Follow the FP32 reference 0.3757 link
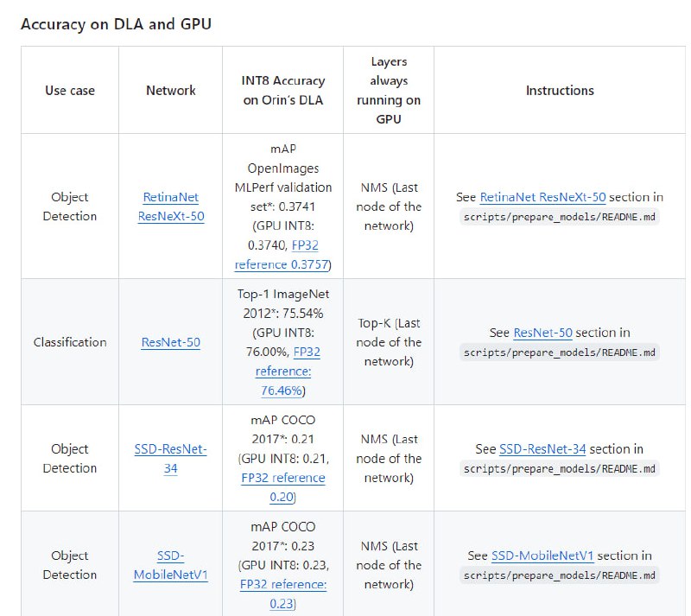The image size is (691, 616). pos(282,255)
